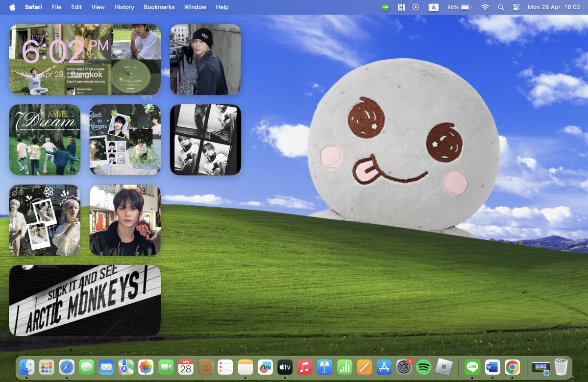Click the battery status showing 86%

[460, 7]
